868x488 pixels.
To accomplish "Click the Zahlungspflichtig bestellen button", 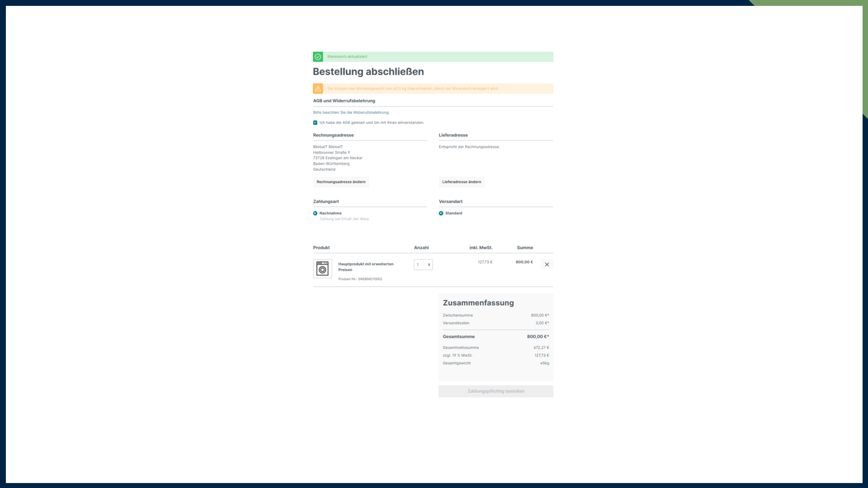I will pyautogui.click(x=495, y=391).
